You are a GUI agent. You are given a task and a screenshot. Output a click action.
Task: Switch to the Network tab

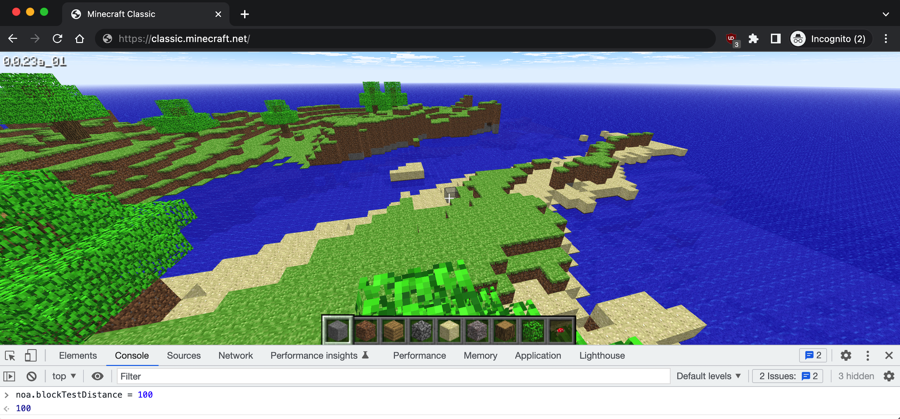point(235,355)
